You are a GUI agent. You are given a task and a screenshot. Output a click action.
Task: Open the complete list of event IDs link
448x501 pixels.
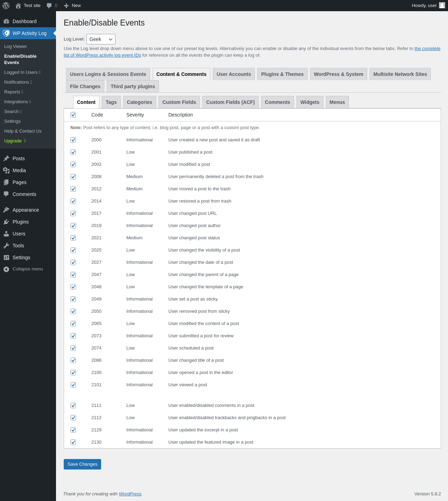click(427, 49)
